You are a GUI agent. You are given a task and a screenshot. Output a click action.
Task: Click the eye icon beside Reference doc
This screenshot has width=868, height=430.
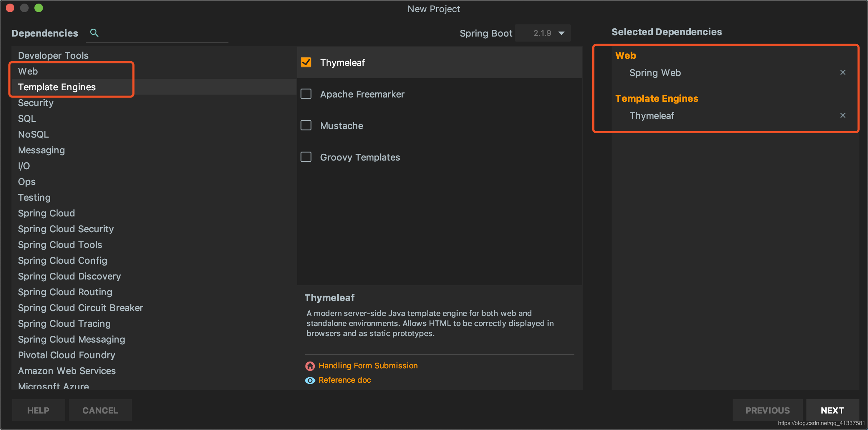(x=310, y=380)
